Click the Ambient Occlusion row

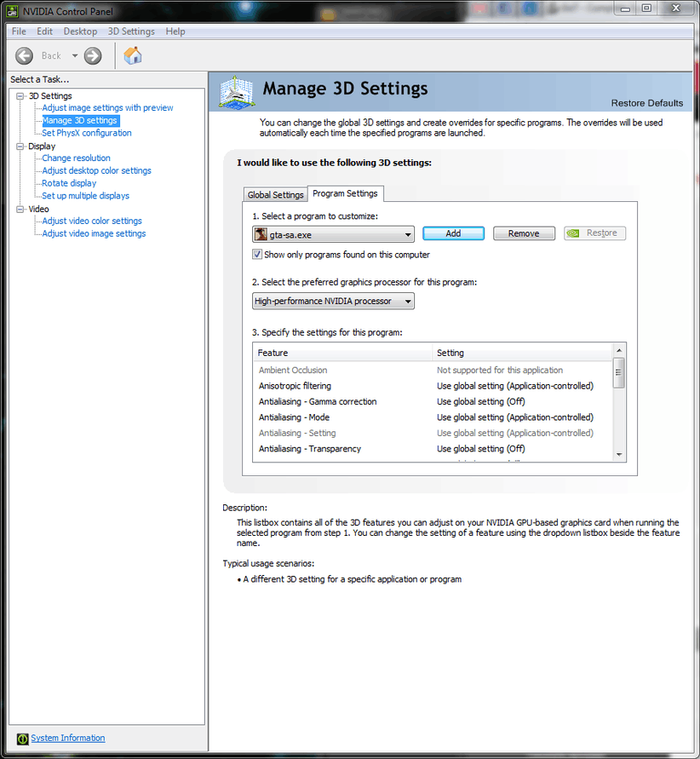tap(433, 371)
